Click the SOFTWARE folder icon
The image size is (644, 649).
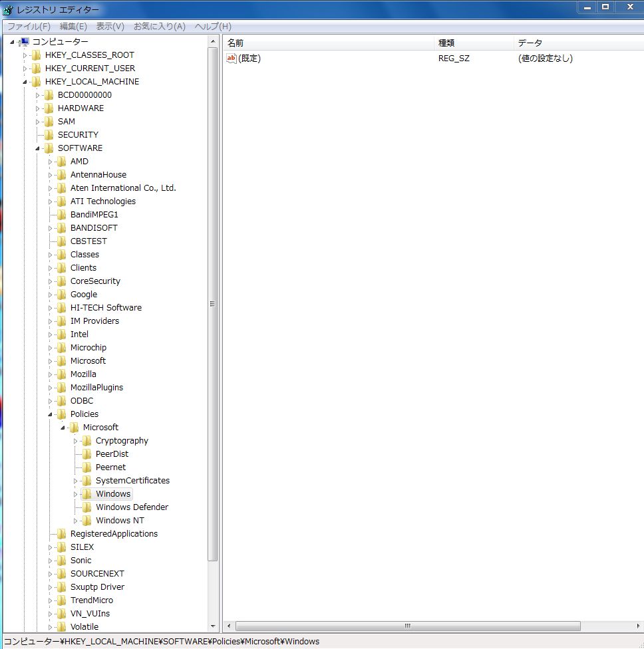pyautogui.click(x=49, y=148)
